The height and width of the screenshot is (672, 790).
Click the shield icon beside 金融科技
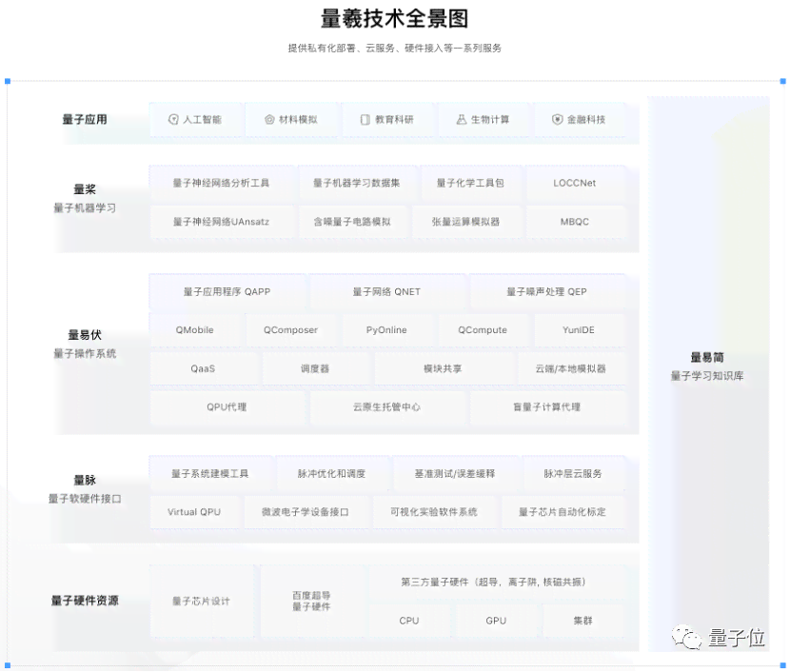[557, 119]
